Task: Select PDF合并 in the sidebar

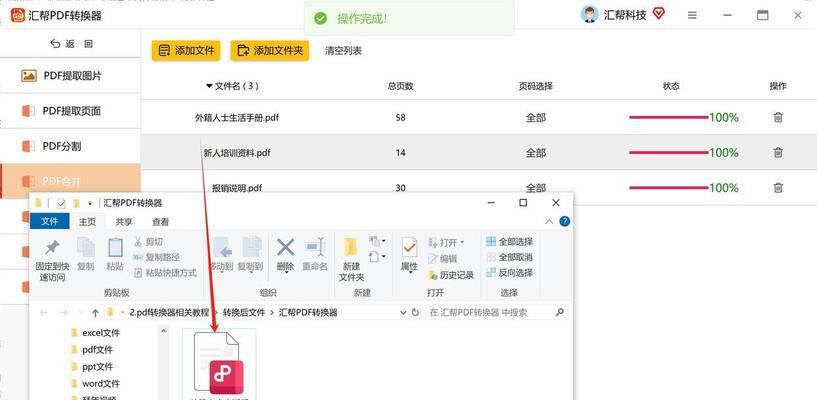Action: (70, 181)
